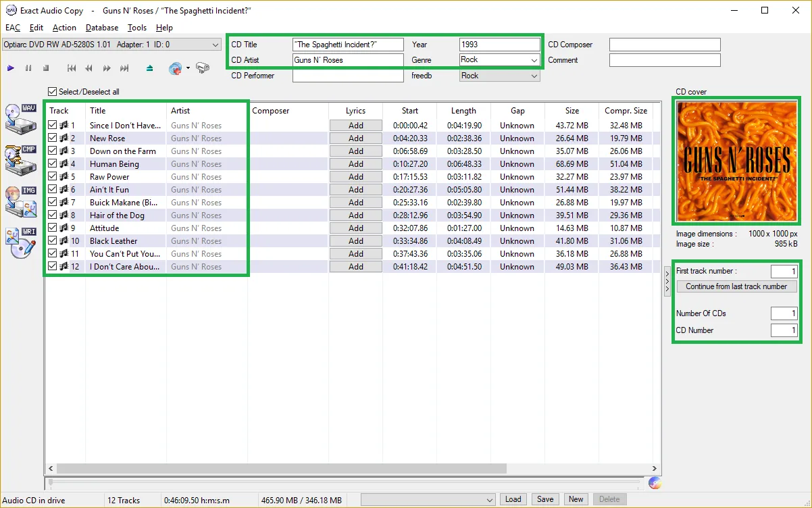Click the music note icon of track 12

pos(64,266)
